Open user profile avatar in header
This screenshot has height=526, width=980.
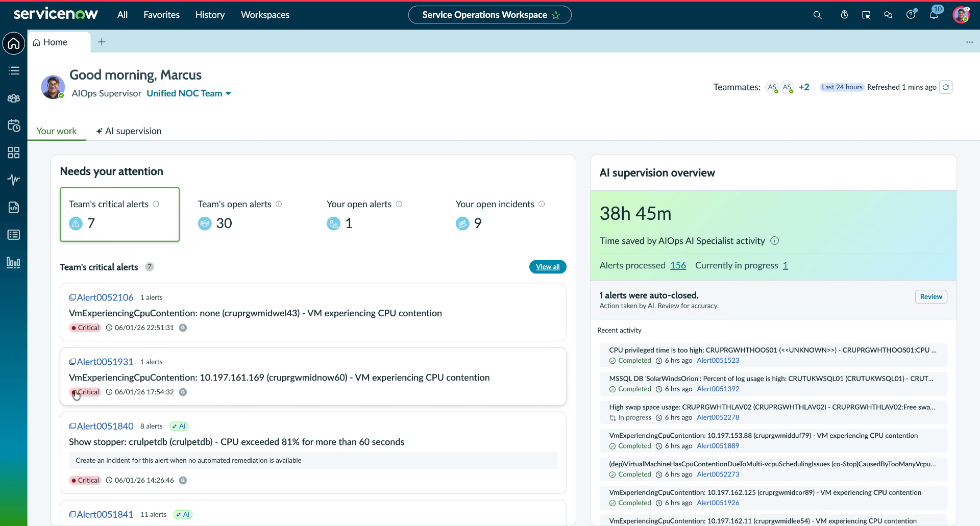point(961,15)
